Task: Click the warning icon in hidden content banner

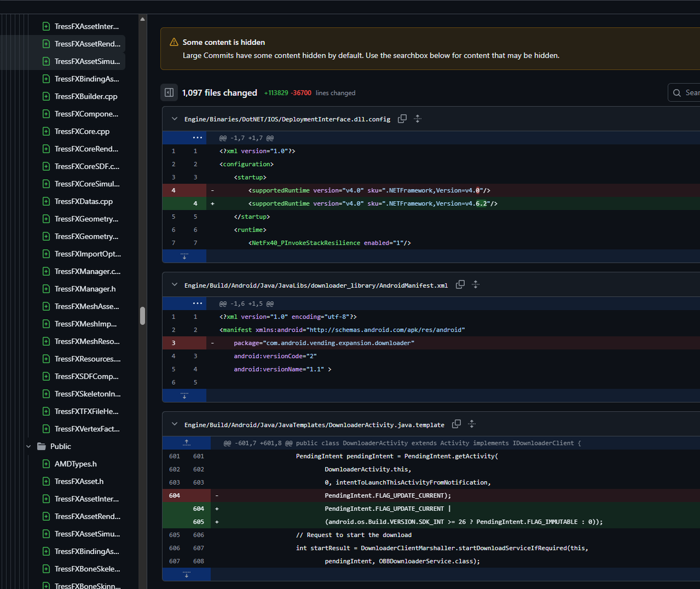Action: (174, 42)
